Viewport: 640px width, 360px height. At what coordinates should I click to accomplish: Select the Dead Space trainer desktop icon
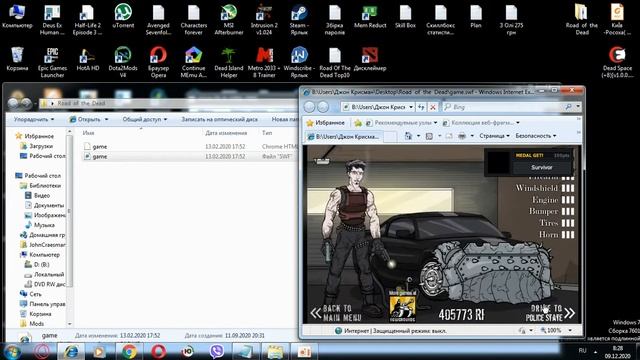click(x=617, y=62)
